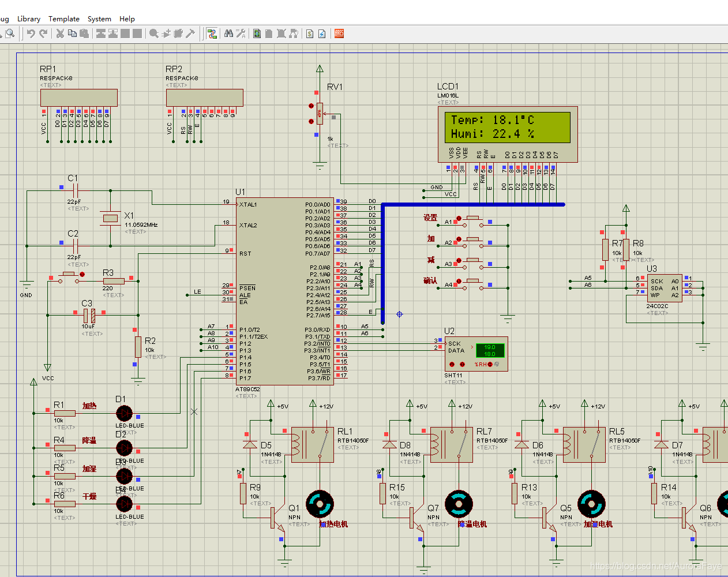Select the SHT11 green value readout
Viewport: 728px width, 577px height.
490,350
